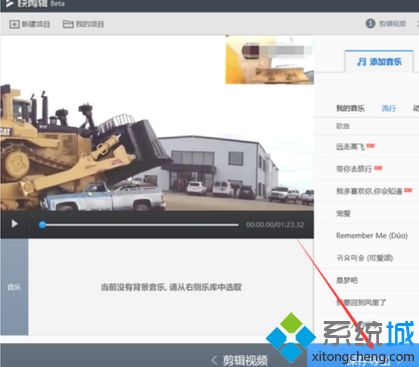Select the 流行 music category tab
Viewport: 419px width, 367px height.
tap(389, 108)
